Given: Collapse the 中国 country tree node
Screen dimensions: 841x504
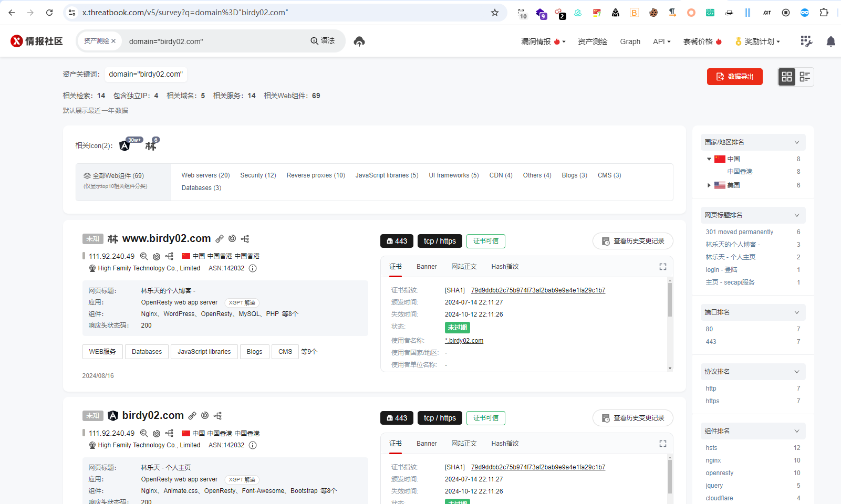Looking at the screenshot, I should click(x=709, y=159).
